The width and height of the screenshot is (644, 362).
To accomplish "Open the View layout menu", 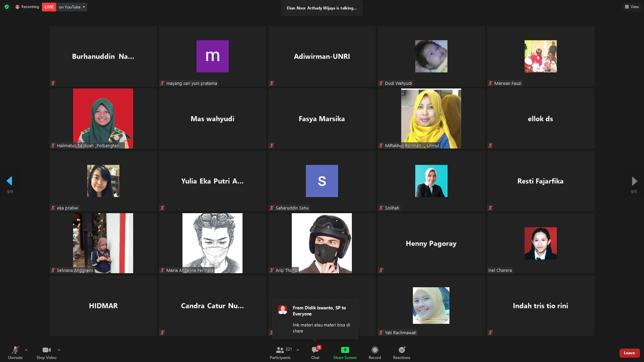I will coord(632,7).
